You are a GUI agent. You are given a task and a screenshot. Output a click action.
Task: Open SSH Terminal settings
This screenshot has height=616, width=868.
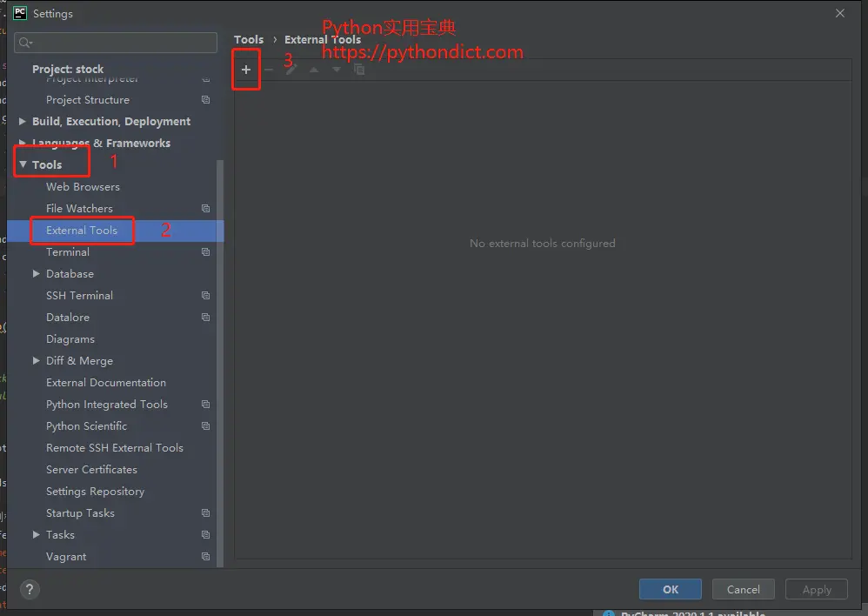tap(80, 295)
